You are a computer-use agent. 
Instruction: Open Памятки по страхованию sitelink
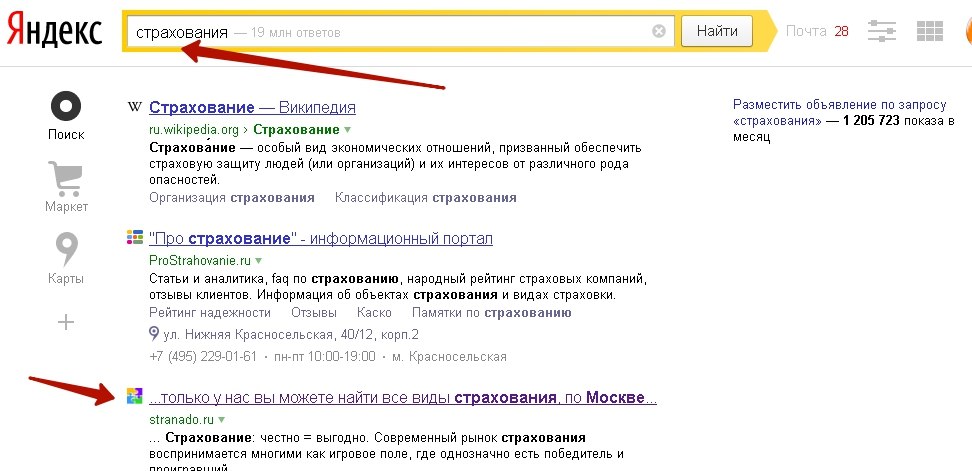point(492,312)
